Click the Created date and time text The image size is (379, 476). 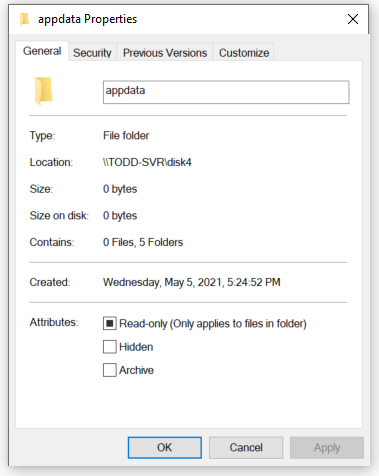(192, 282)
